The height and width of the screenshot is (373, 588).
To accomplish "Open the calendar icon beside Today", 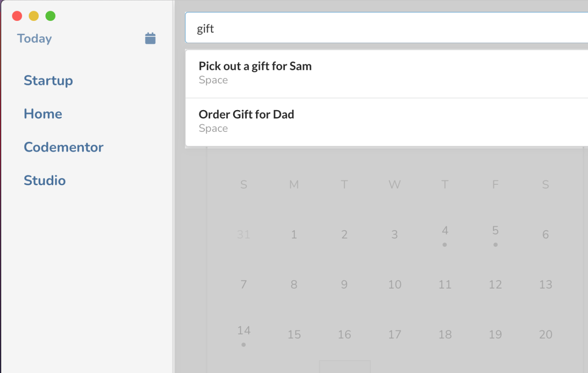I will pyautogui.click(x=150, y=38).
